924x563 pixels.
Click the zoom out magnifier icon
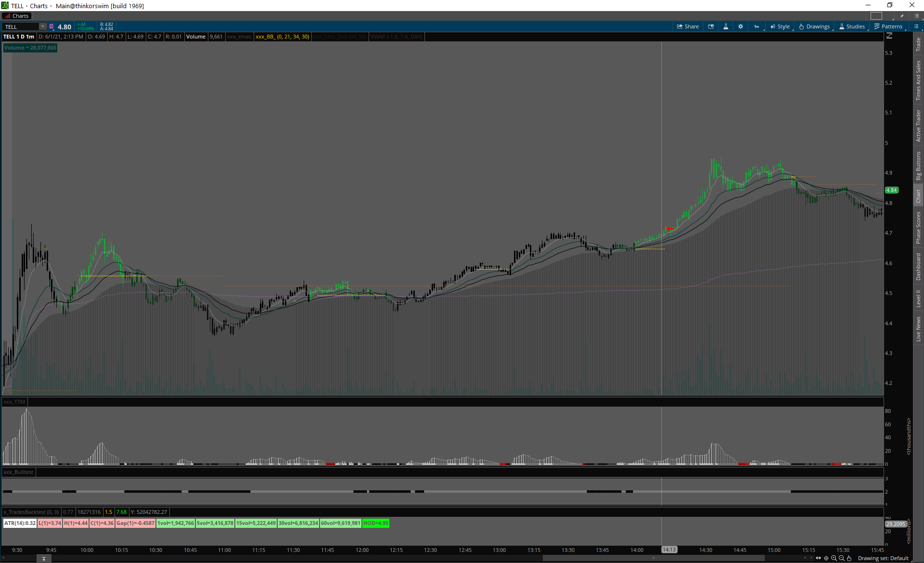pyautogui.click(x=842, y=558)
